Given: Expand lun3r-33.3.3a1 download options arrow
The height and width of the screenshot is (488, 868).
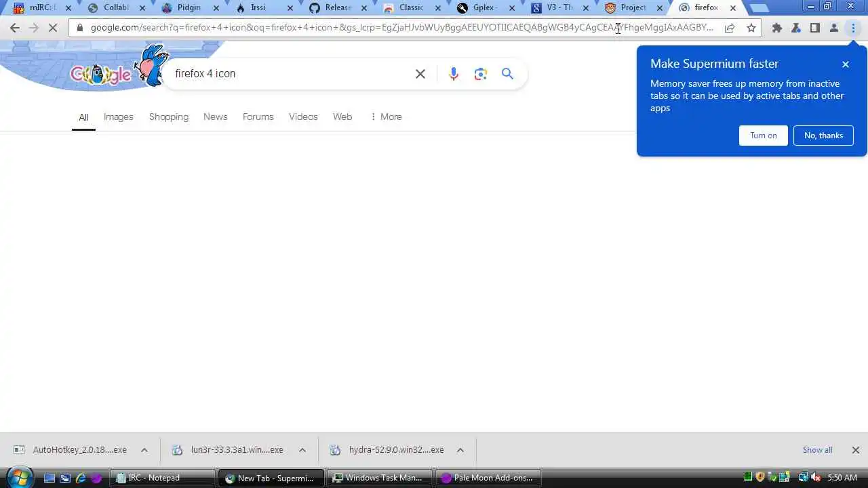Looking at the screenshot, I should coord(302,450).
